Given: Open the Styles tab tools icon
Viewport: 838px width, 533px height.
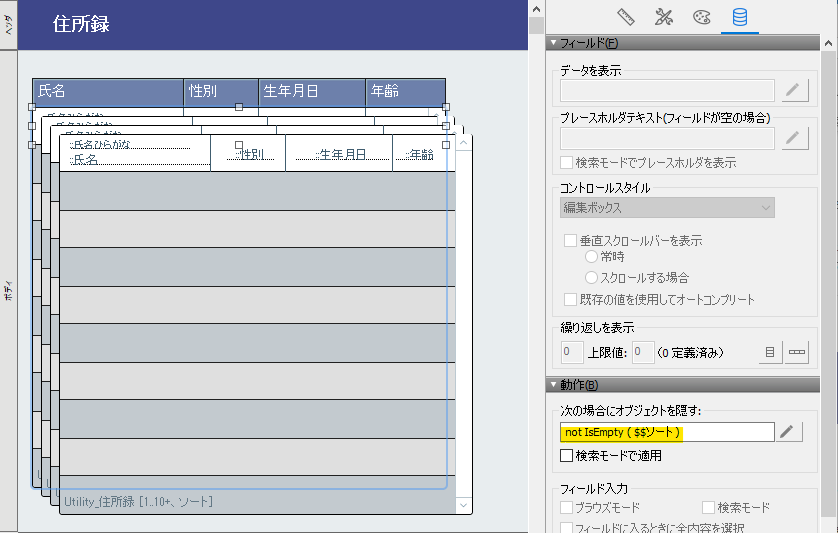Looking at the screenshot, I should 663,17.
